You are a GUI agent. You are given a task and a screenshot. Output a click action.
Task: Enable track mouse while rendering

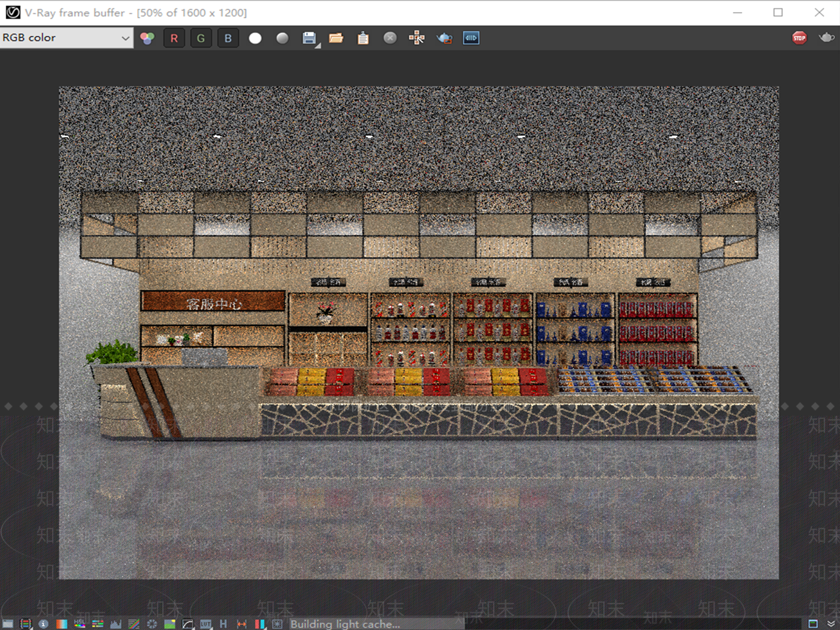click(x=417, y=38)
